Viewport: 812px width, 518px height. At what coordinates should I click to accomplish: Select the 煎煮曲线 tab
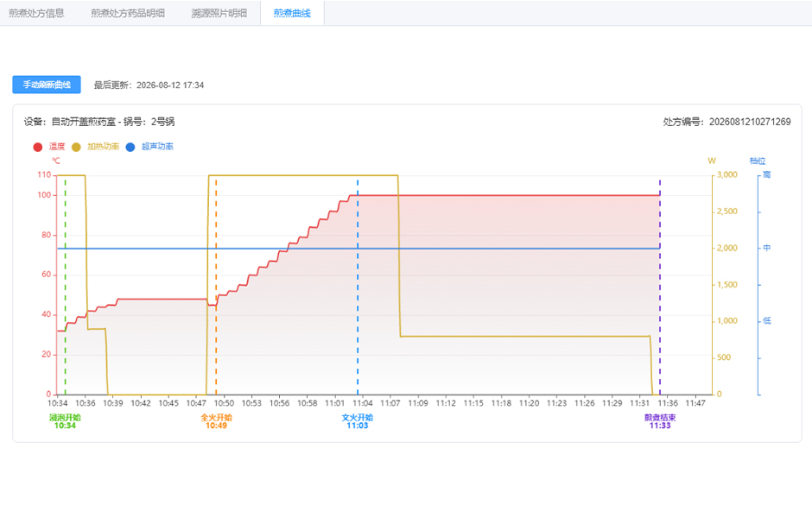292,13
